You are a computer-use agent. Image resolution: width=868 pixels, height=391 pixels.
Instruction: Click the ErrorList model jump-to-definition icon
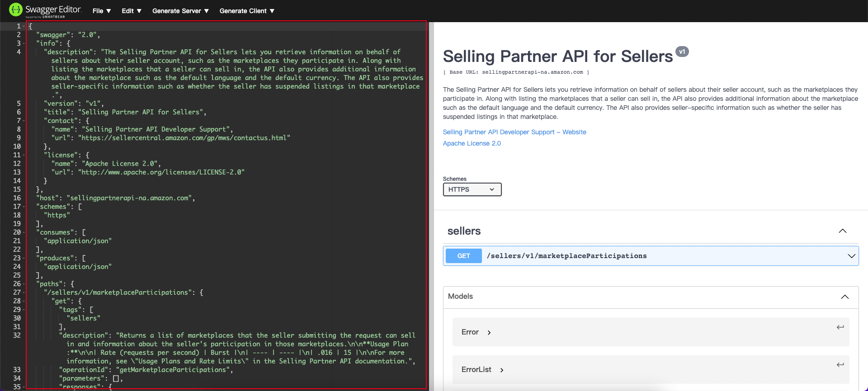(x=840, y=365)
